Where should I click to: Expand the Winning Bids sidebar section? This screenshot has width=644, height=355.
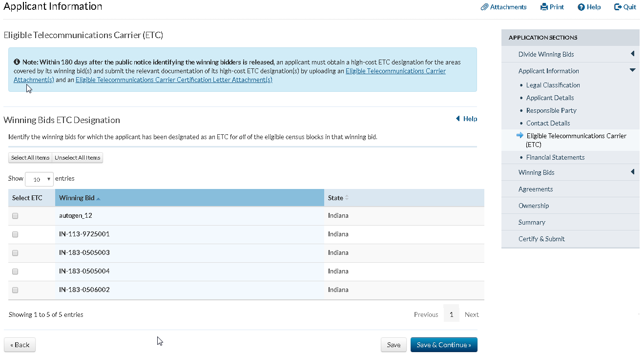click(x=632, y=172)
